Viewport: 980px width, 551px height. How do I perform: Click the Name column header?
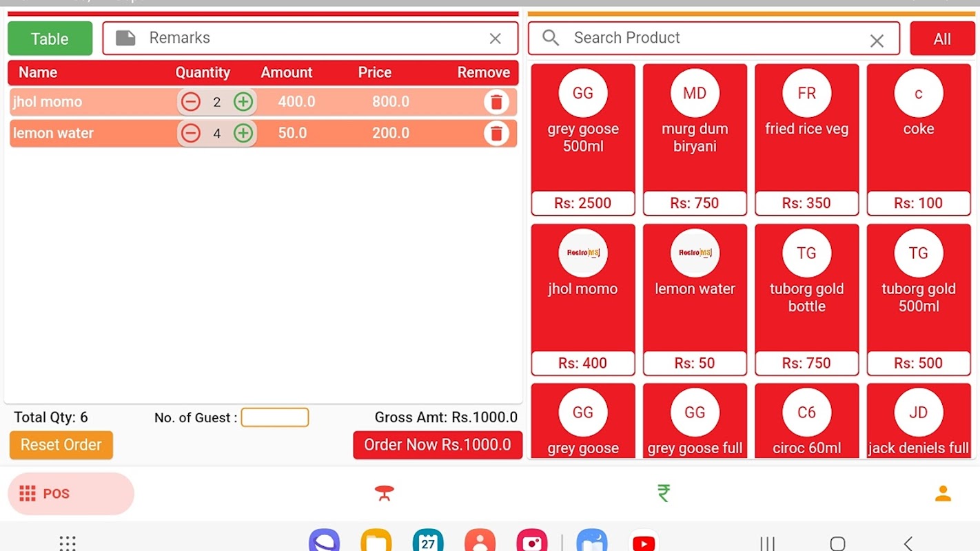click(38, 72)
